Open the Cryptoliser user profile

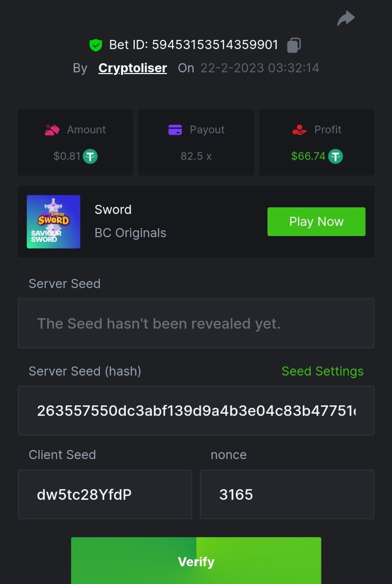(x=132, y=68)
